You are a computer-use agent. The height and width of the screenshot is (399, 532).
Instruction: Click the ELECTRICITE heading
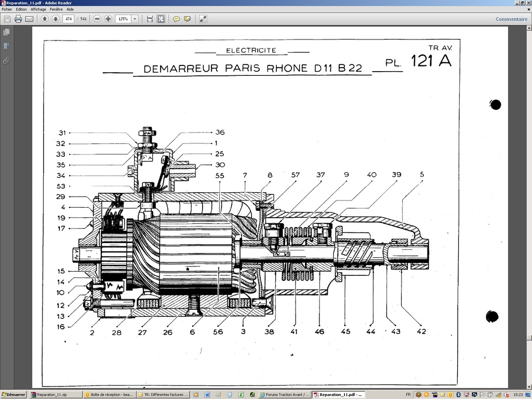coord(251,50)
